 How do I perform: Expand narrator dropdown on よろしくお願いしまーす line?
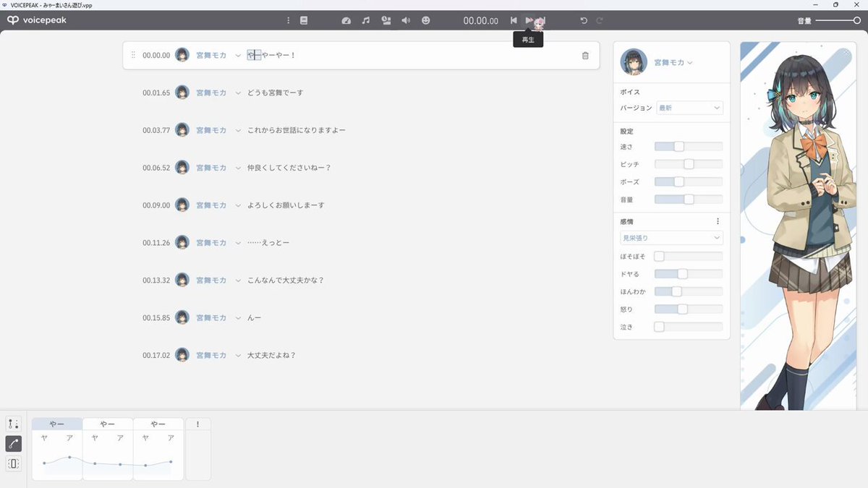pyautogui.click(x=238, y=205)
